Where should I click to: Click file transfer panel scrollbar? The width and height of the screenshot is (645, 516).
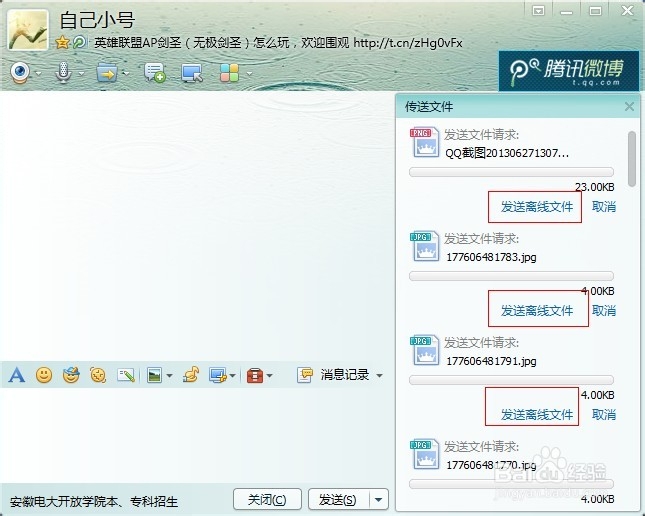point(632,159)
